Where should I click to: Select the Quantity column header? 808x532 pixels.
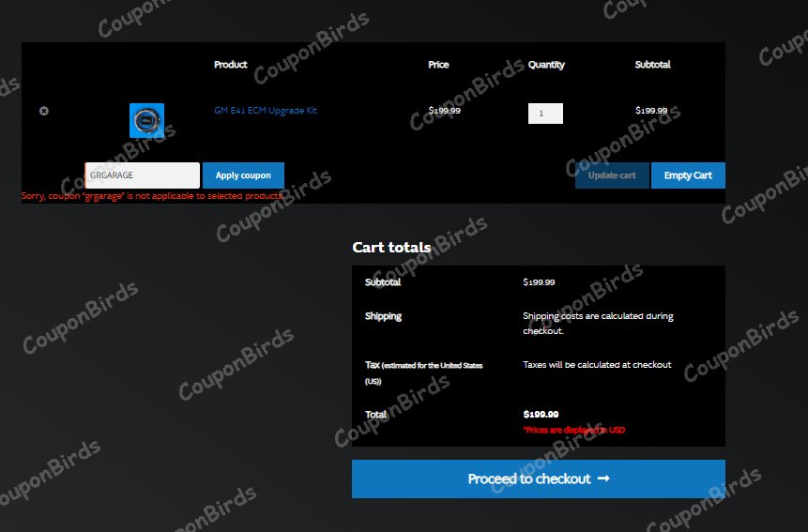546,65
